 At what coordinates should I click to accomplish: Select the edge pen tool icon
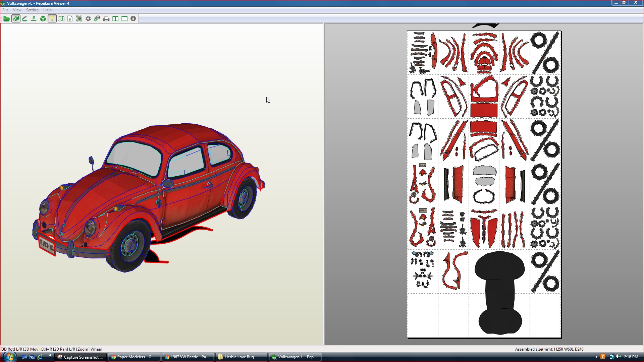coord(25,19)
